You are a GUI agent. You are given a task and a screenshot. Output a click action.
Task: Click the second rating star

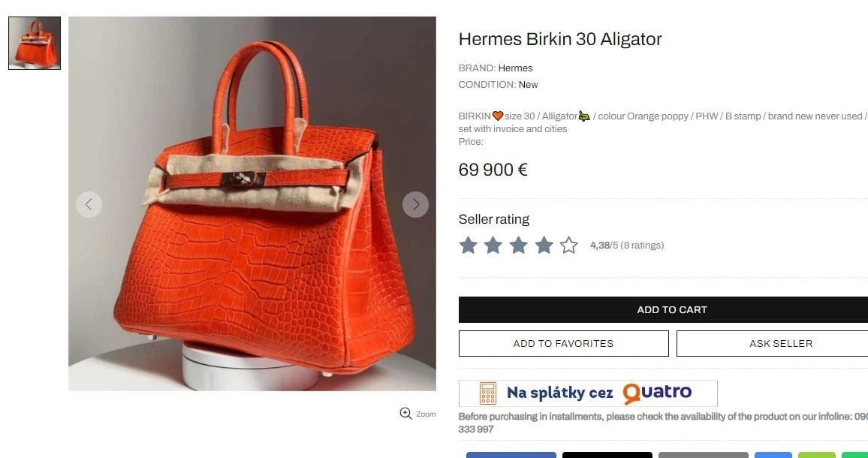[493, 245]
